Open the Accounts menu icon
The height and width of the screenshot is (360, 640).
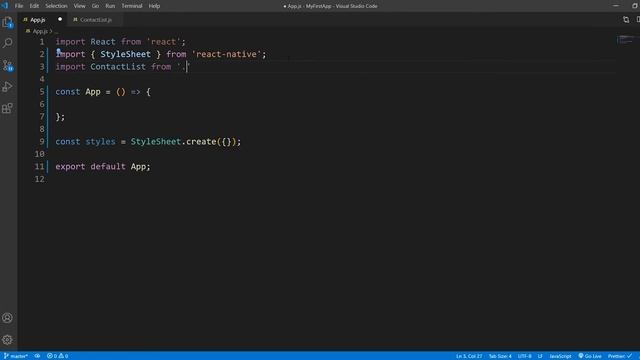coord(7,318)
